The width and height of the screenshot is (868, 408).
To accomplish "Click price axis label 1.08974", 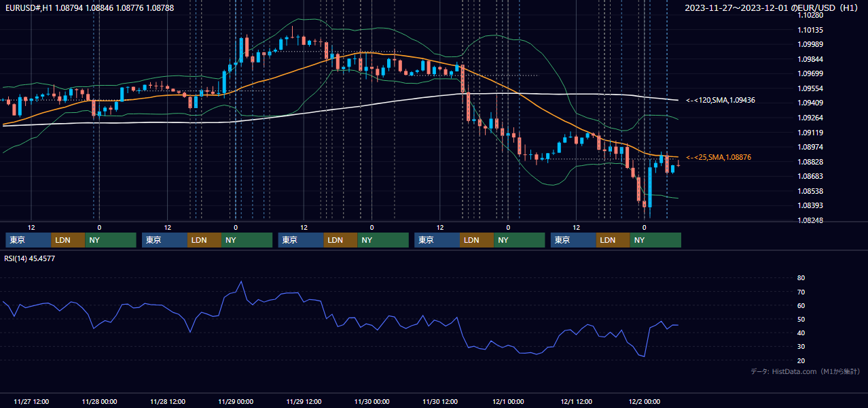I will click(x=810, y=147).
